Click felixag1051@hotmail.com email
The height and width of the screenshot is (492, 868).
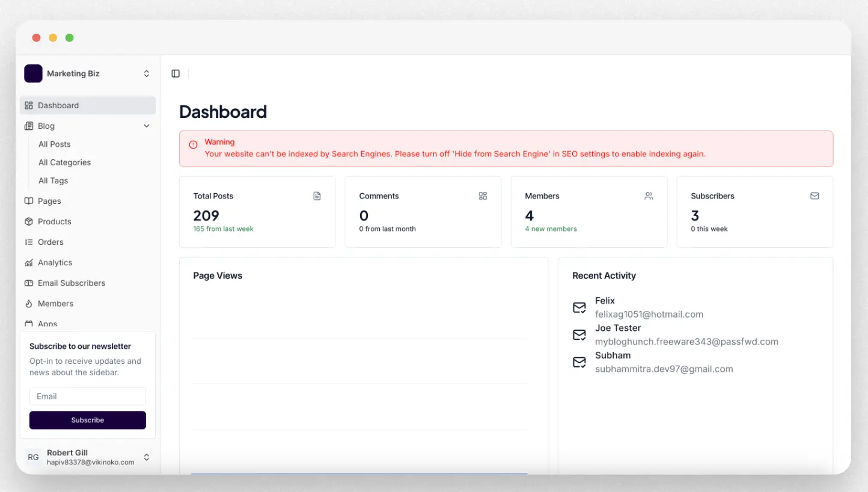coord(649,315)
